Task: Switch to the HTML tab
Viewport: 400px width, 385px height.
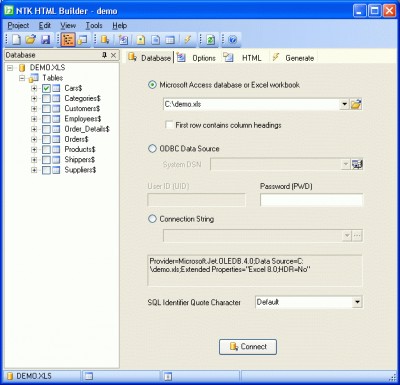Action: (x=243, y=58)
